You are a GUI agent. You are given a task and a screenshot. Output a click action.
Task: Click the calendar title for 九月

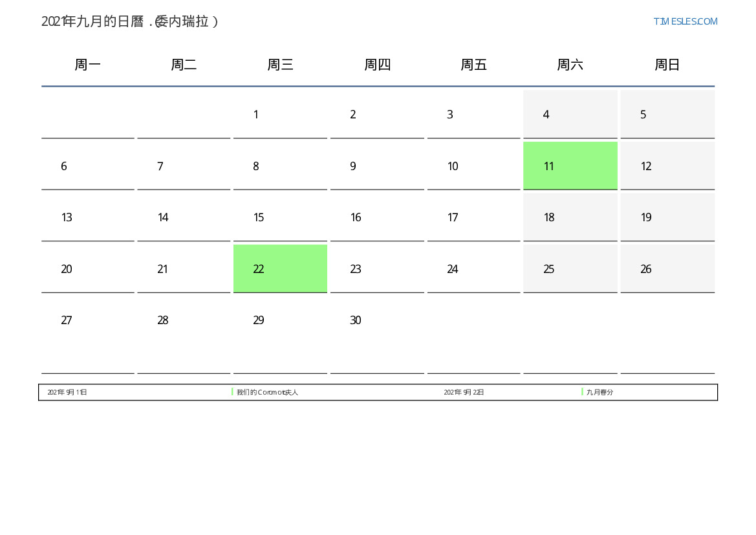point(130,22)
